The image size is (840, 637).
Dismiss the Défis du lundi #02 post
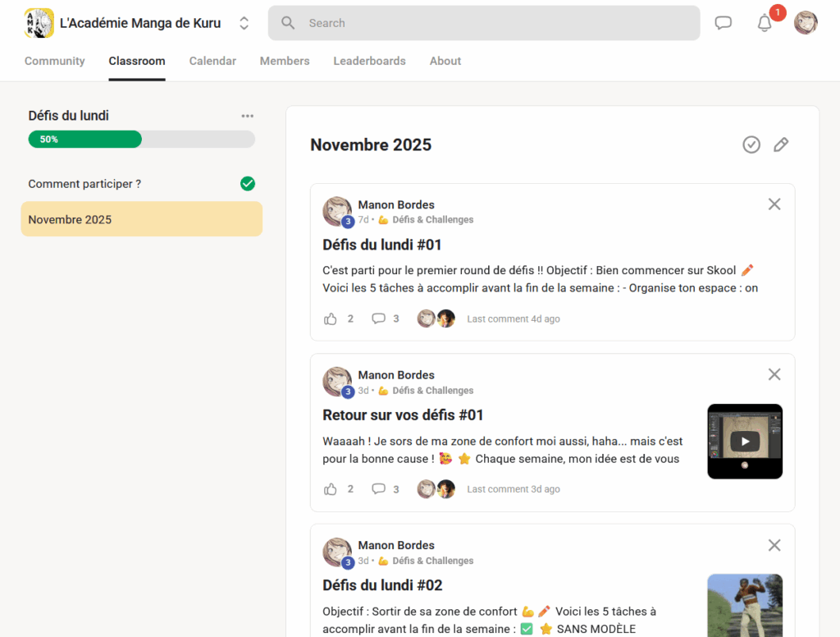tap(774, 544)
